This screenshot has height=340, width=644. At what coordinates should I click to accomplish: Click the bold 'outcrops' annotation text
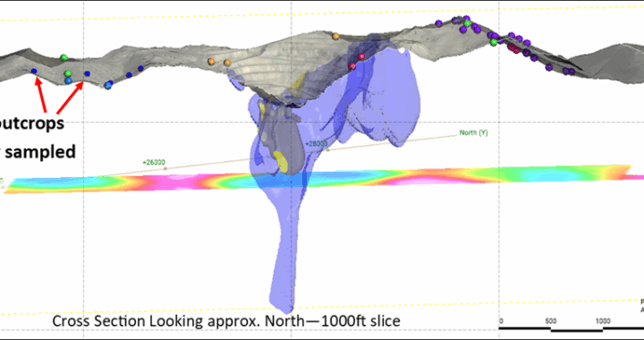32,123
